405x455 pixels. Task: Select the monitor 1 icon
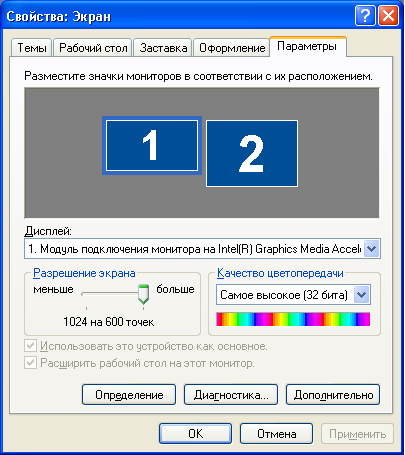point(152,145)
